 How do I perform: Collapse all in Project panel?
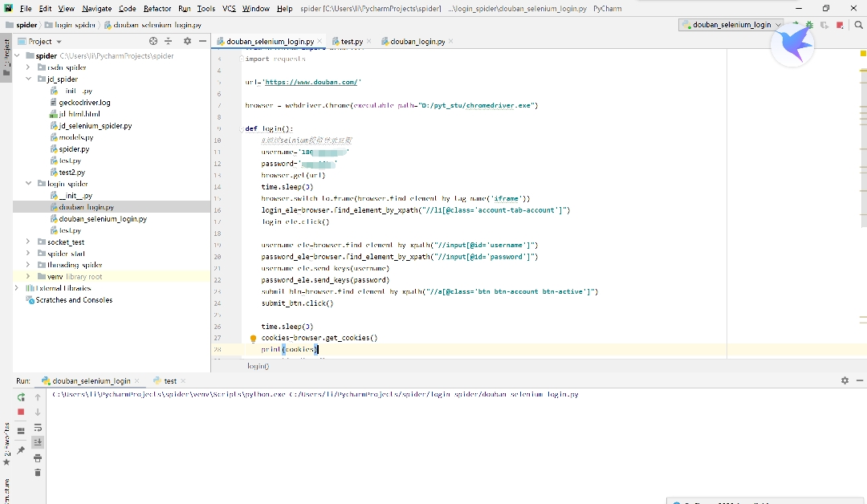[169, 41]
